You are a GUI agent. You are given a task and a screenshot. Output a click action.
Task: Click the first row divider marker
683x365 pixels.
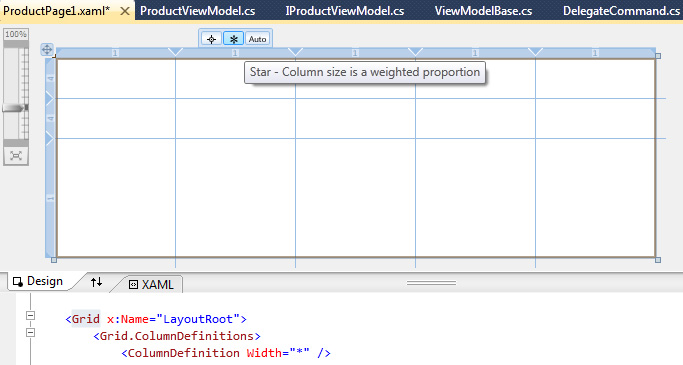point(50,98)
